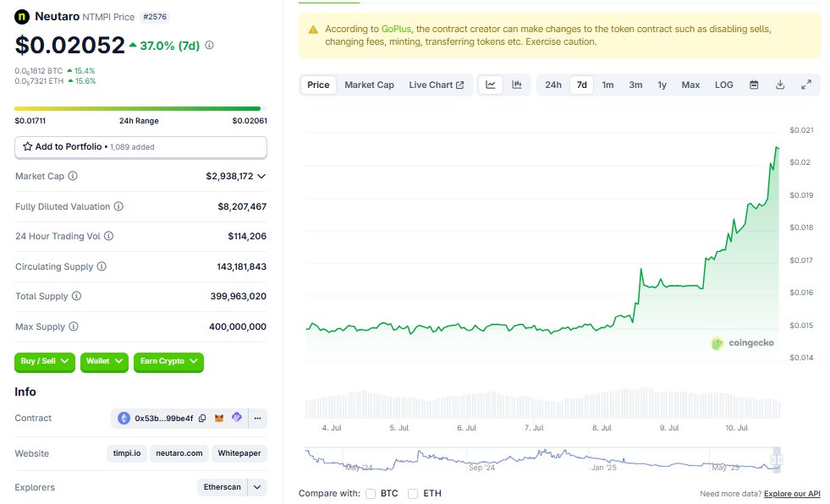The image size is (830, 504).
Task: Open the Wallet dropdown
Action: [x=104, y=362]
